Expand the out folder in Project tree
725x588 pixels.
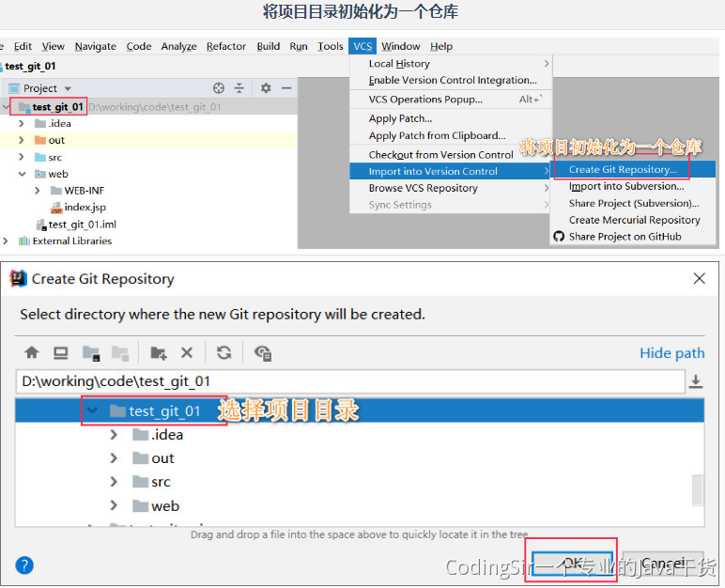[22, 140]
